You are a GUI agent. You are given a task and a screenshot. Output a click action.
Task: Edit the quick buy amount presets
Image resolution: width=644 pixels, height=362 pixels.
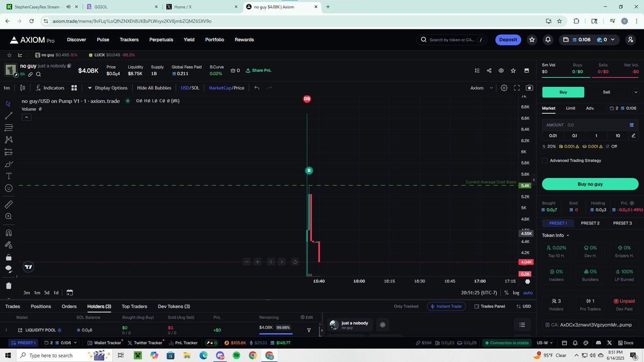click(x=634, y=136)
